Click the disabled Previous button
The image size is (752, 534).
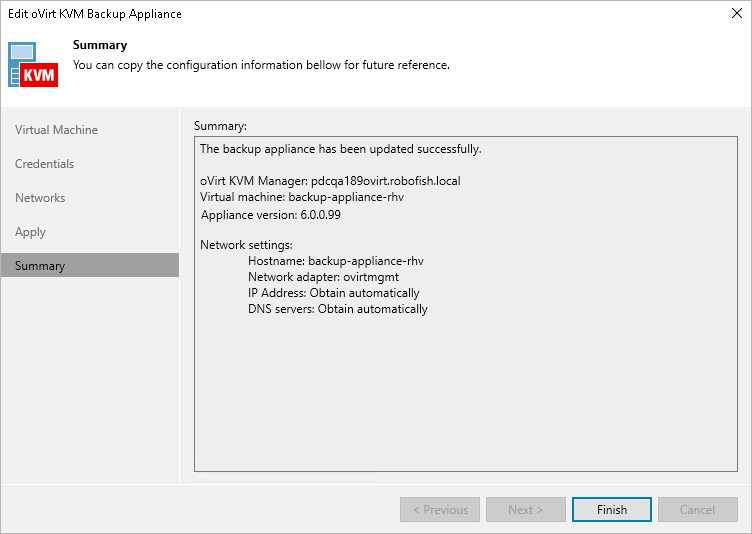click(440, 510)
